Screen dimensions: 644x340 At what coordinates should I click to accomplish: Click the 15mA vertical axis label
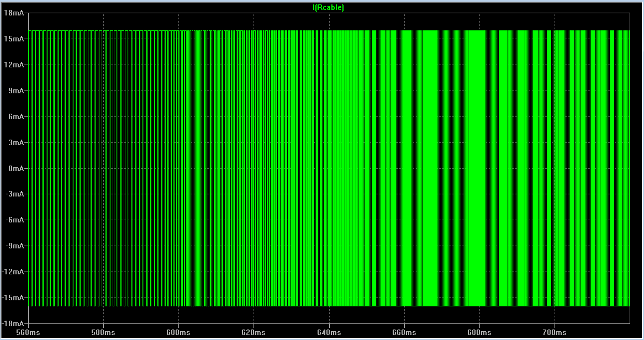[x=14, y=39]
